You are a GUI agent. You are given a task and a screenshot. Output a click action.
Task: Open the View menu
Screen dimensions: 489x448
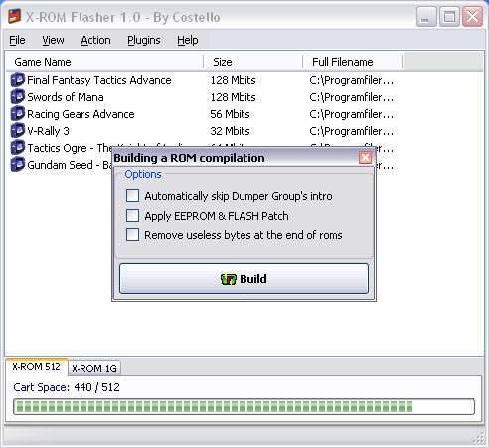(x=53, y=40)
